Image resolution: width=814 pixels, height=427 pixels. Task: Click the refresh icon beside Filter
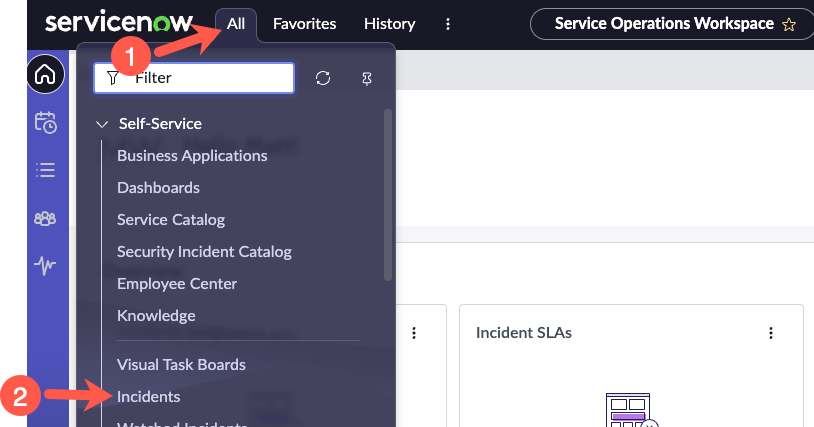click(x=322, y=78)
